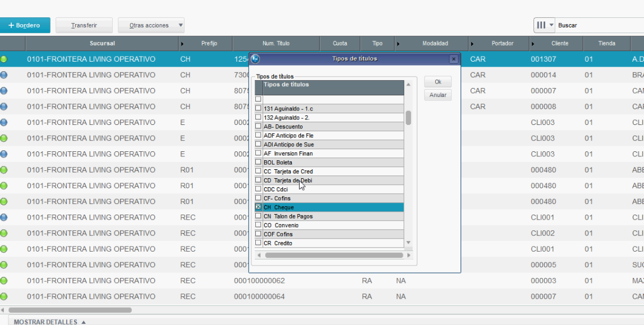This screenshot has width=644, height=325.
Task: Close the Tipos de títulos dialog
Action: (453, 59)
